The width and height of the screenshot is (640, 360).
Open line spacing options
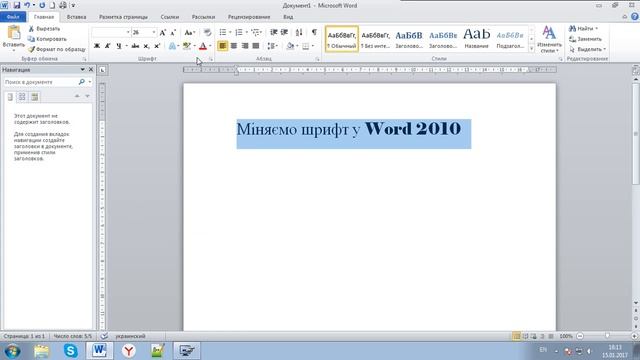click(271, 46)
